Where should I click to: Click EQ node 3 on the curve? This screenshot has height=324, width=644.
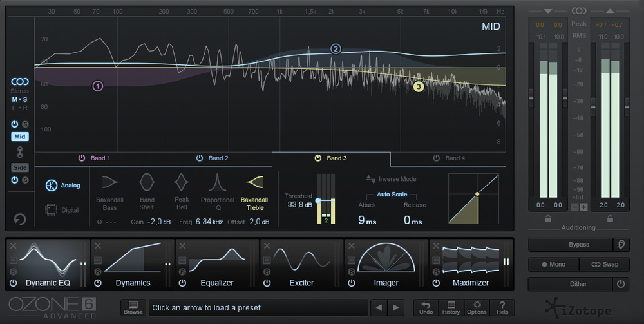point(419,87)
